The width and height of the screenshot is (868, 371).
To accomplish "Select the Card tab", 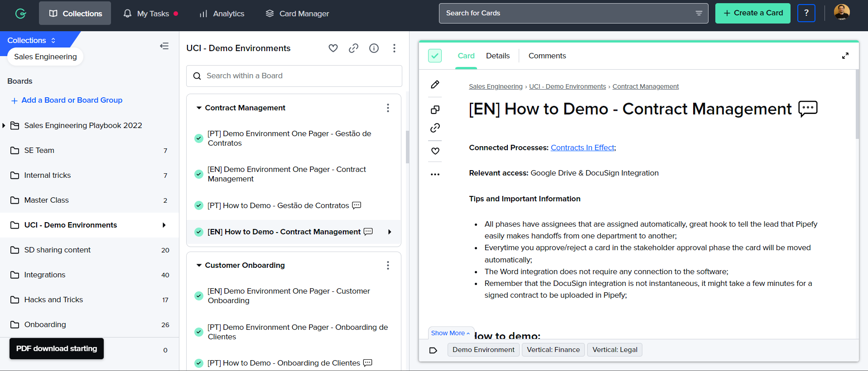I will tap(466, 56).
